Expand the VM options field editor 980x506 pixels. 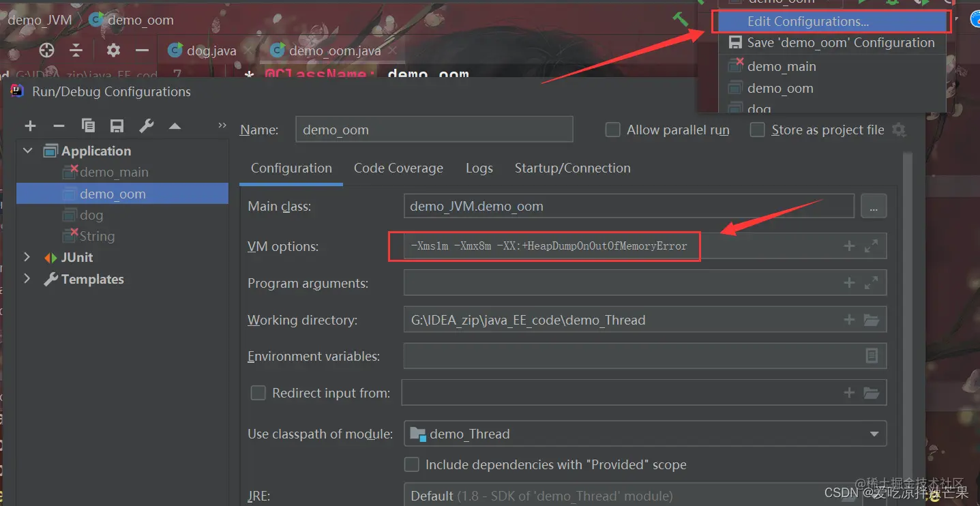pyautogui.click(x=871, y=246)
